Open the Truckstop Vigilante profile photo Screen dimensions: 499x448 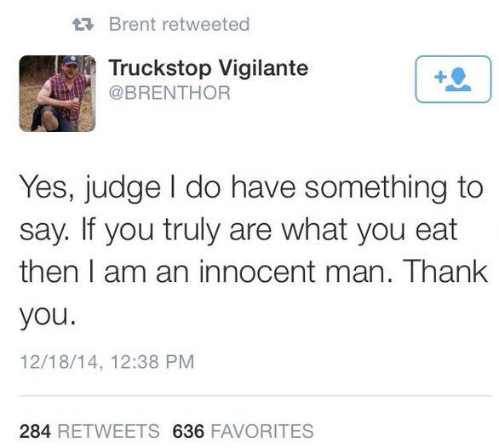57,94
